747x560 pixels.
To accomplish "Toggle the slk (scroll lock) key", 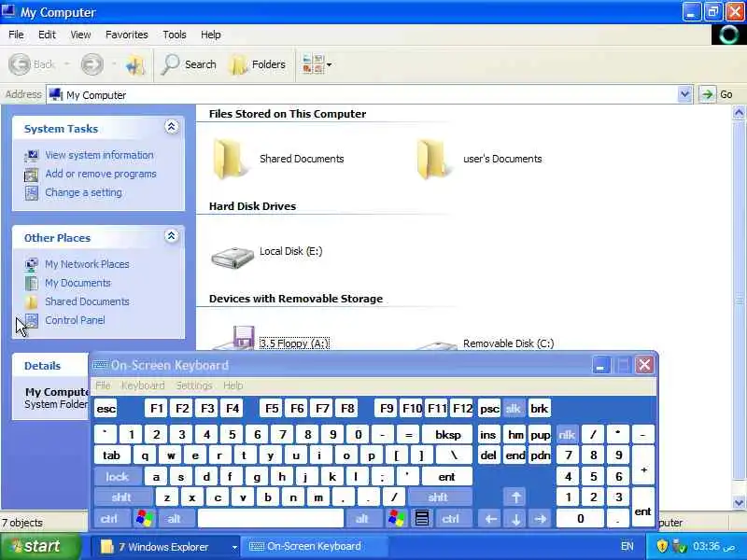I will point(513,409).
